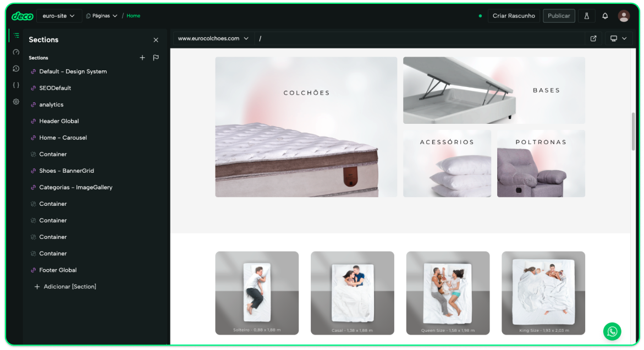Open the settings gear sidebar icon
Screen dimensions: 644x350
click(16, 101)
